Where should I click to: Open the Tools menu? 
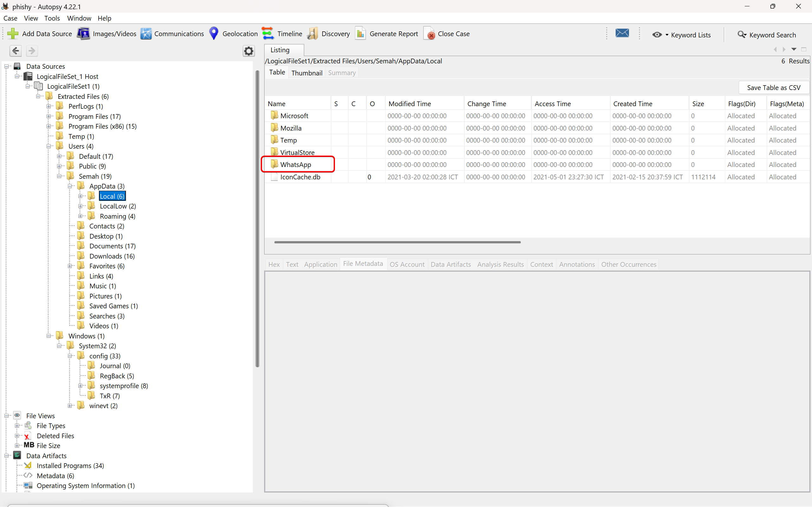point(52,18)
